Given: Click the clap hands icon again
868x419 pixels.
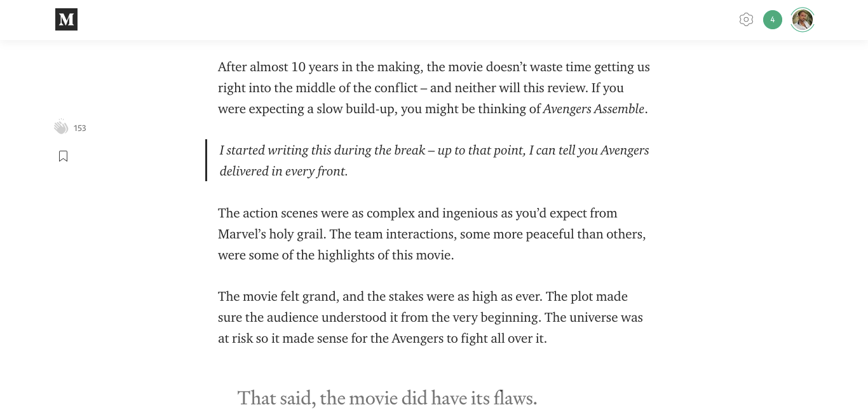Looking at the screenshot, I should click(x=61, y=126).
